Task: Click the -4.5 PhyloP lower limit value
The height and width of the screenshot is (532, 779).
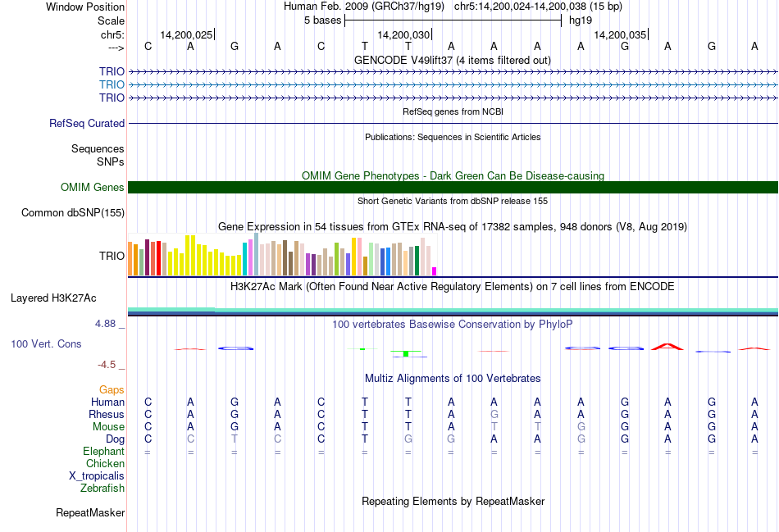Action: [x=107, y=365]
